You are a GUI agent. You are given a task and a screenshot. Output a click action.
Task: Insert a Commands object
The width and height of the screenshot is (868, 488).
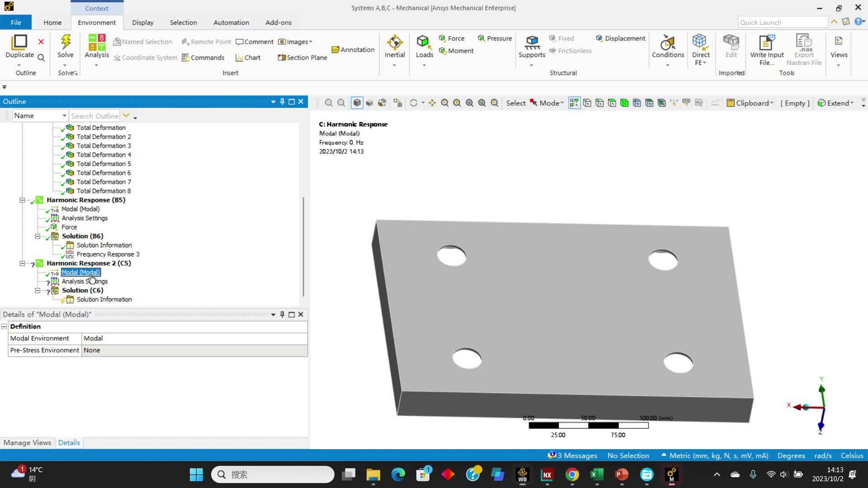point(203,57)
